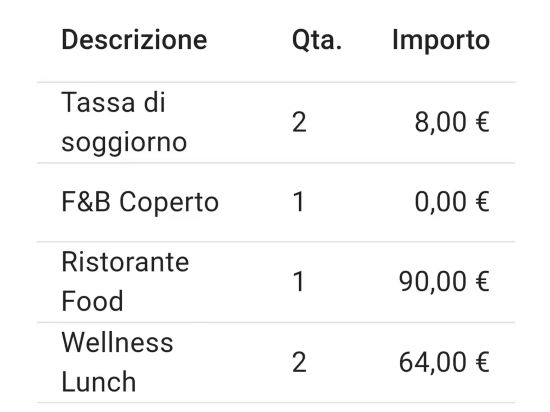Select the word Lunch in last row

(x=99, y=382)
